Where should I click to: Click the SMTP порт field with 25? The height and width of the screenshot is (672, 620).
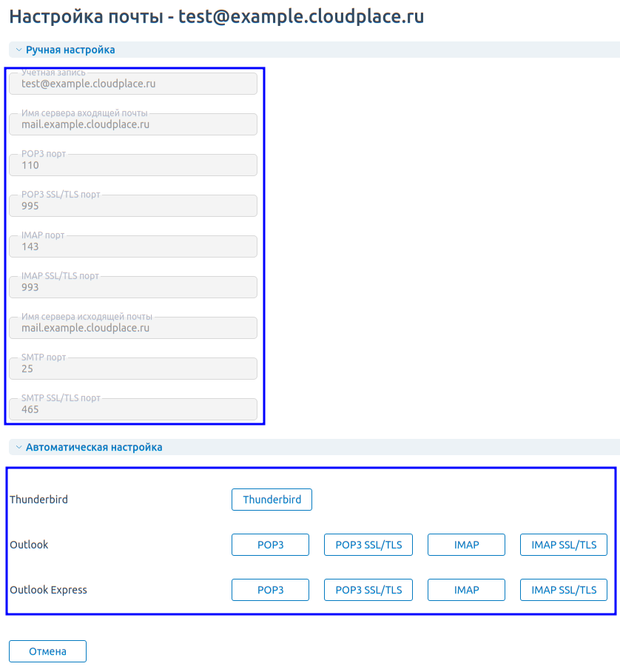[x=133, y=368]
